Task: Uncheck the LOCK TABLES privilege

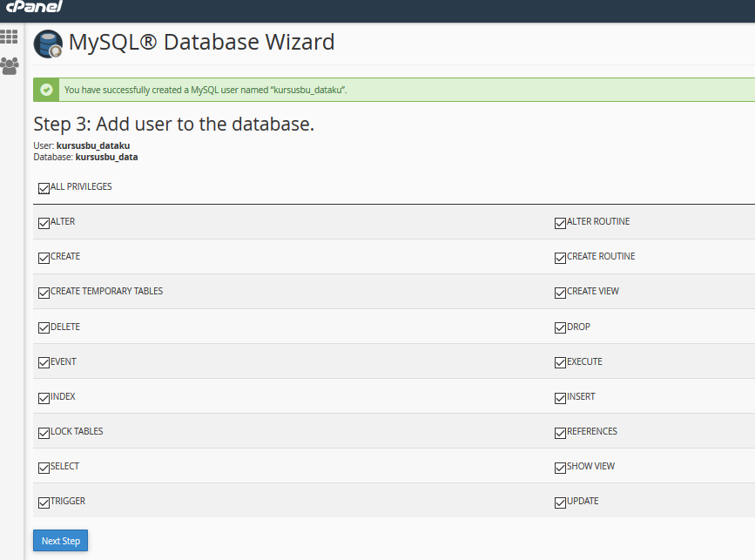Action: coord(44,433)
